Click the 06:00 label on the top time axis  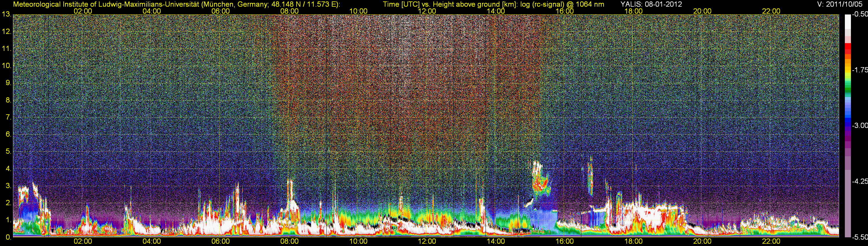pos(220,11)
